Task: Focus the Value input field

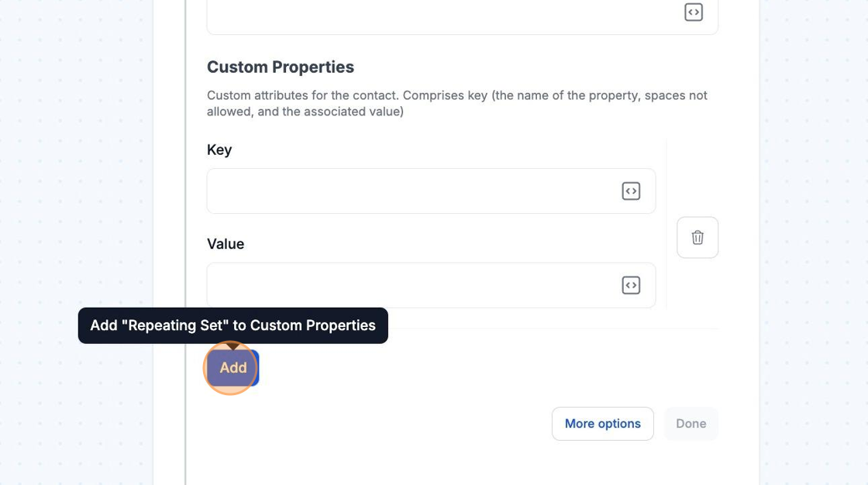Action: 411,285
